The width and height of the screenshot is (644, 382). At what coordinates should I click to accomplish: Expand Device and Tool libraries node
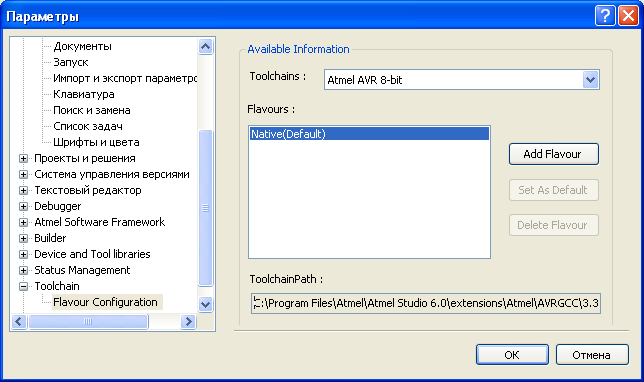[23, 254]
